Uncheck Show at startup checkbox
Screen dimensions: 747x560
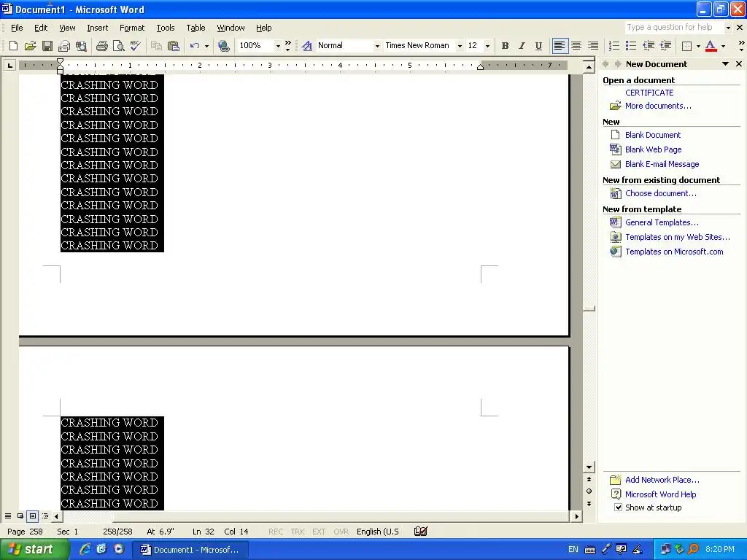(618, 507)
